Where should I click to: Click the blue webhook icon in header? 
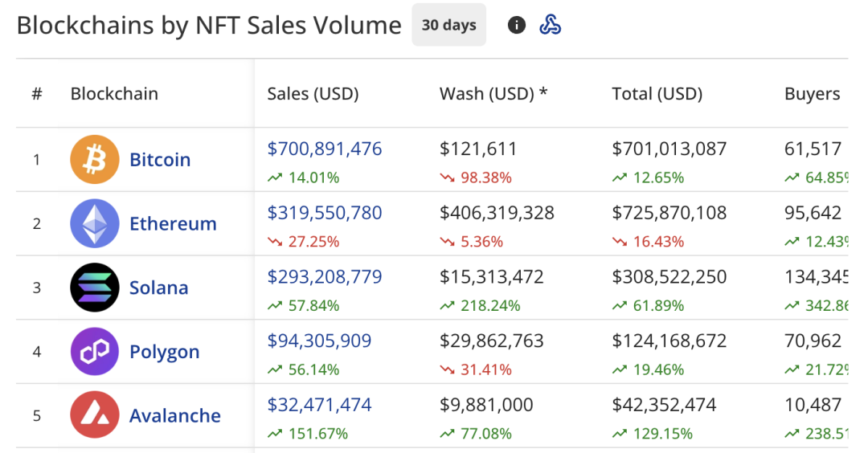click(x=551, y=25)
